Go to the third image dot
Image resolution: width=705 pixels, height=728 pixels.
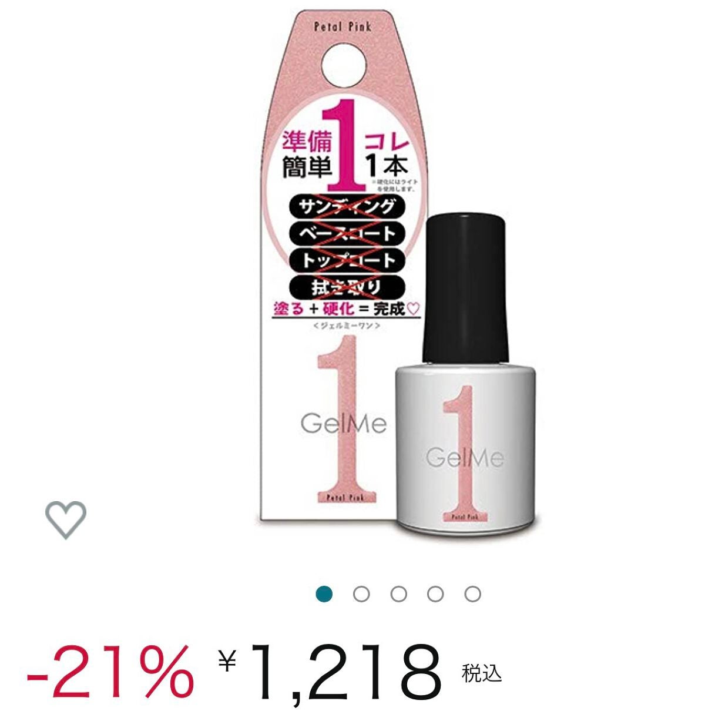point(398,594)
